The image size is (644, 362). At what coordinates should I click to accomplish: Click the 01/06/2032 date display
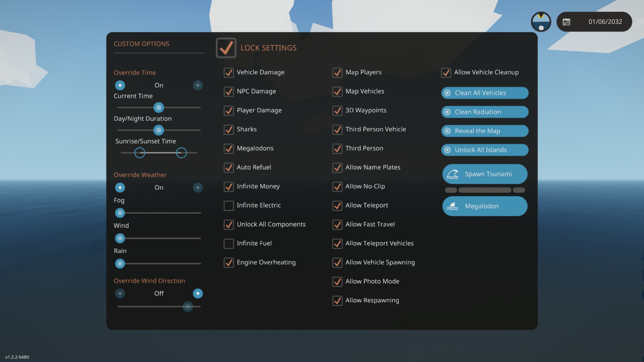605,22
